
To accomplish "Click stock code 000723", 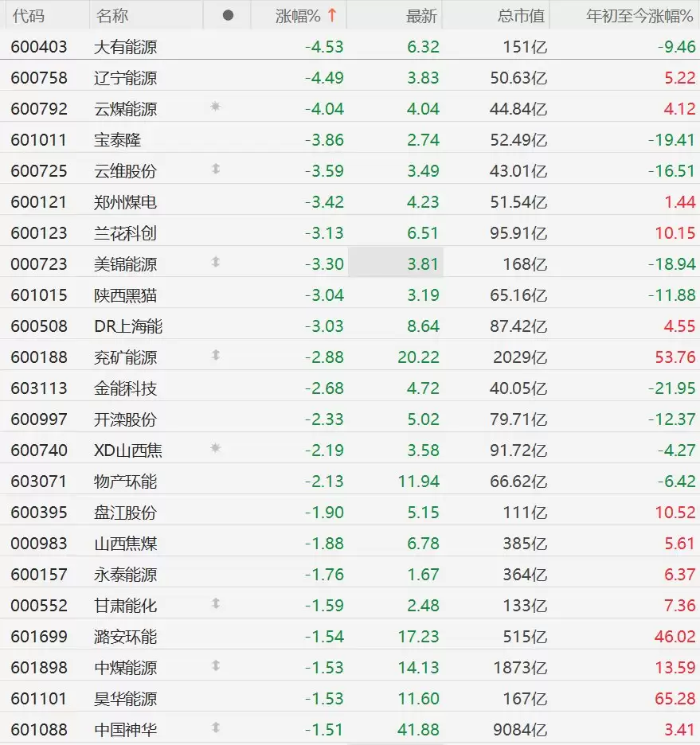I will (39, 264).
